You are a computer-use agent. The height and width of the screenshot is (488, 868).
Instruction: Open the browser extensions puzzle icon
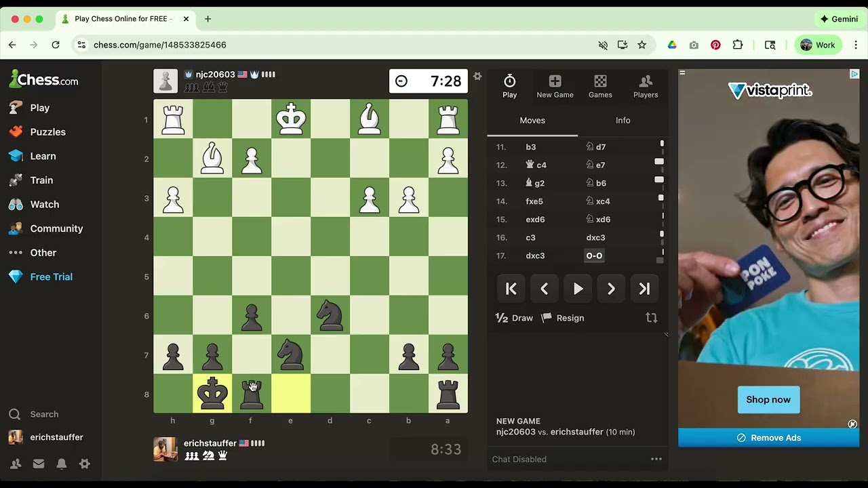click(x=738, y=45)
